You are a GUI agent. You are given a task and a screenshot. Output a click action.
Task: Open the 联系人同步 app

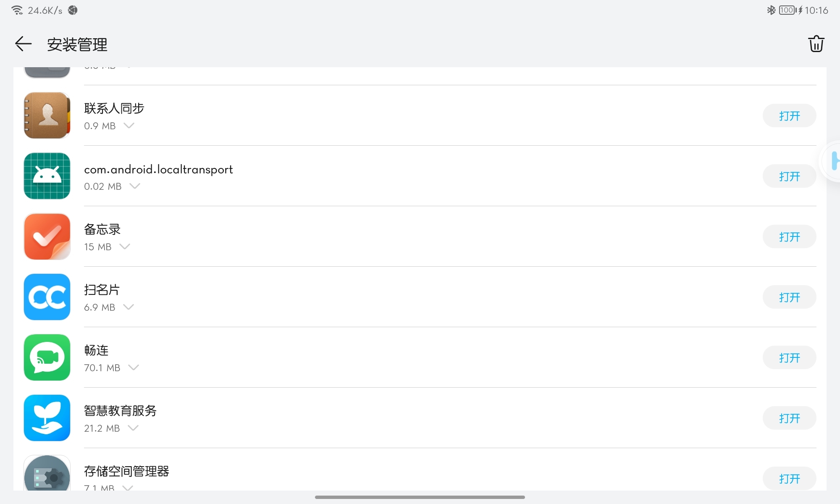click(x=789, y=115)
